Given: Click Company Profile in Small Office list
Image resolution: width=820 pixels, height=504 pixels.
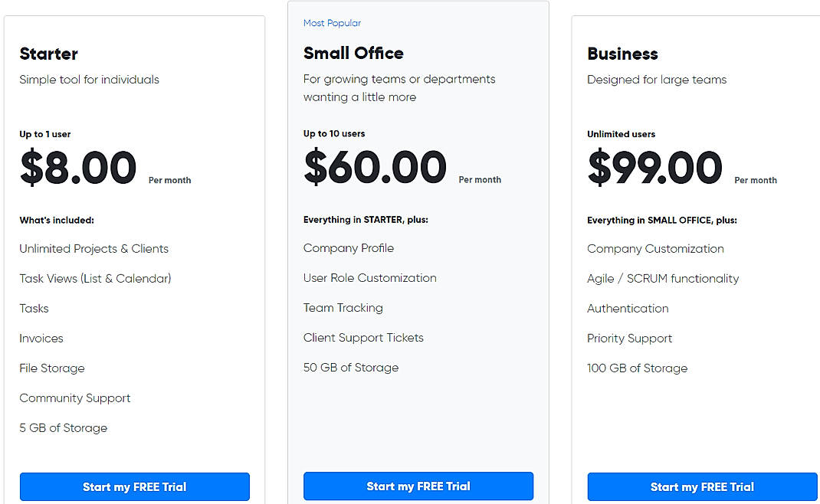Looking at the screenshot, I should click(x=349, y=247).
